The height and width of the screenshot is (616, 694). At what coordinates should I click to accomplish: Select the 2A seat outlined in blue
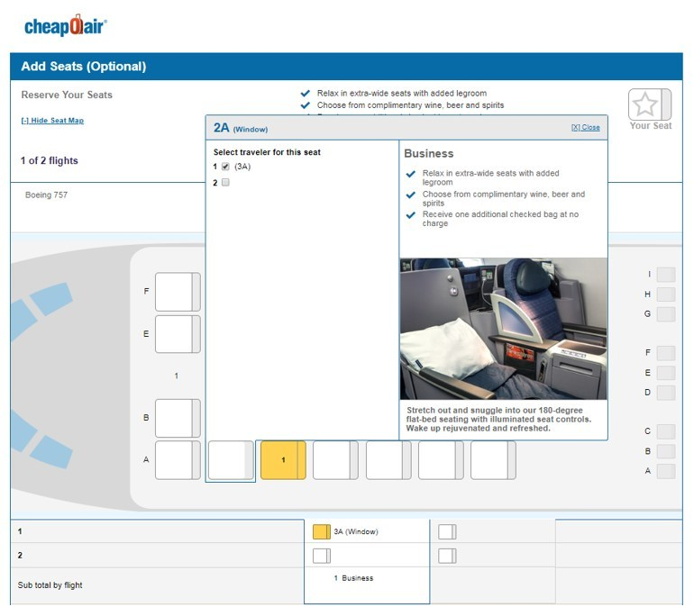[231, 460]
